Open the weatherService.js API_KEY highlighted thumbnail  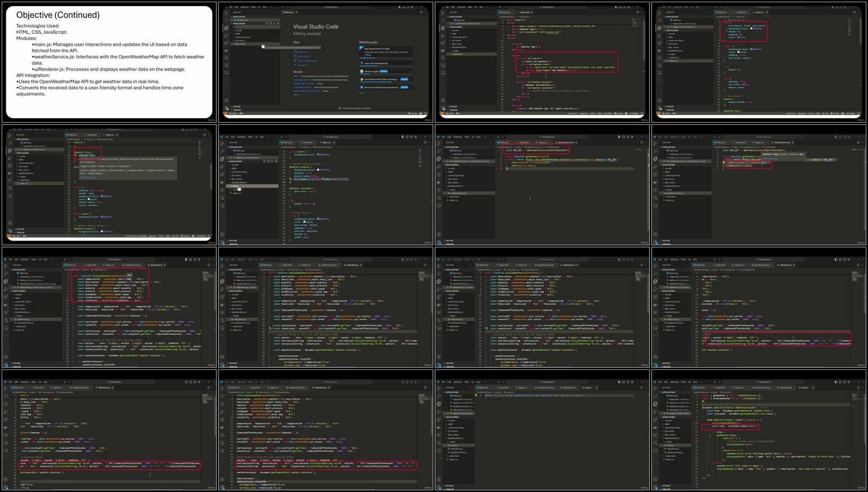(542, 185)
